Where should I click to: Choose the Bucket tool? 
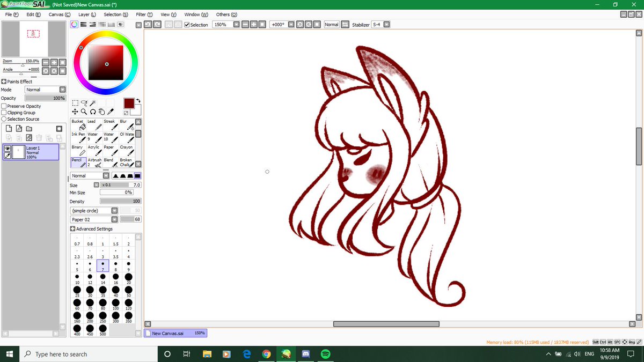tap(78, 125)
